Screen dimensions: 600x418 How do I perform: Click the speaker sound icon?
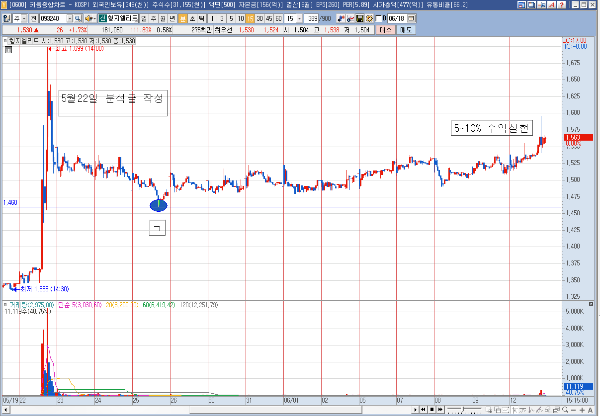click(x=88, y=18)
